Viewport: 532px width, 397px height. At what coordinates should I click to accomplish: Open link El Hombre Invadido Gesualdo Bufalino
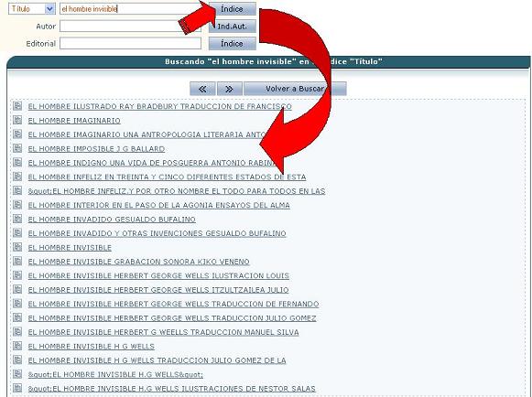point(112,220)
